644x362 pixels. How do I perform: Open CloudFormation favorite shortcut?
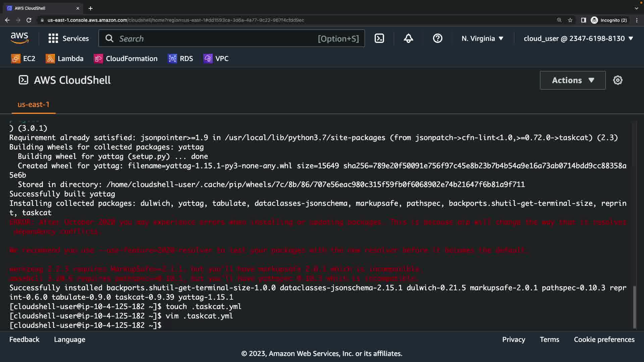(x=125, y=59)
